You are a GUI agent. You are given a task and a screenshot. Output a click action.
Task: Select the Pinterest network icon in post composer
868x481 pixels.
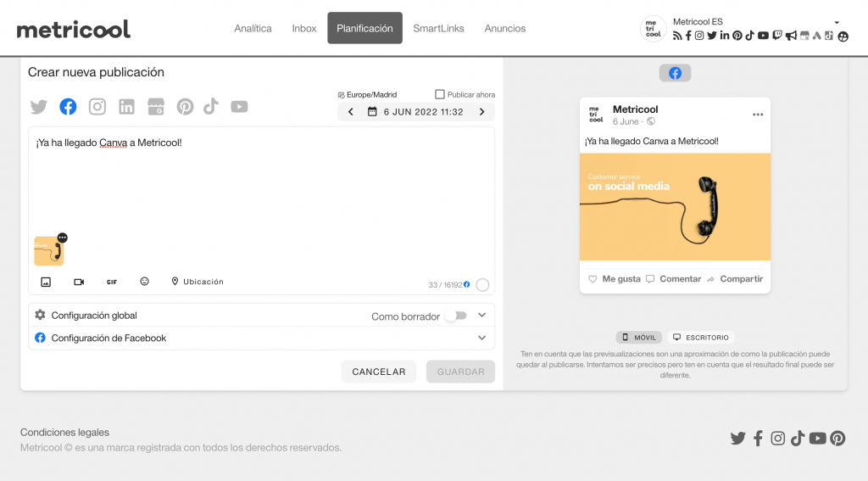(185, 106)
